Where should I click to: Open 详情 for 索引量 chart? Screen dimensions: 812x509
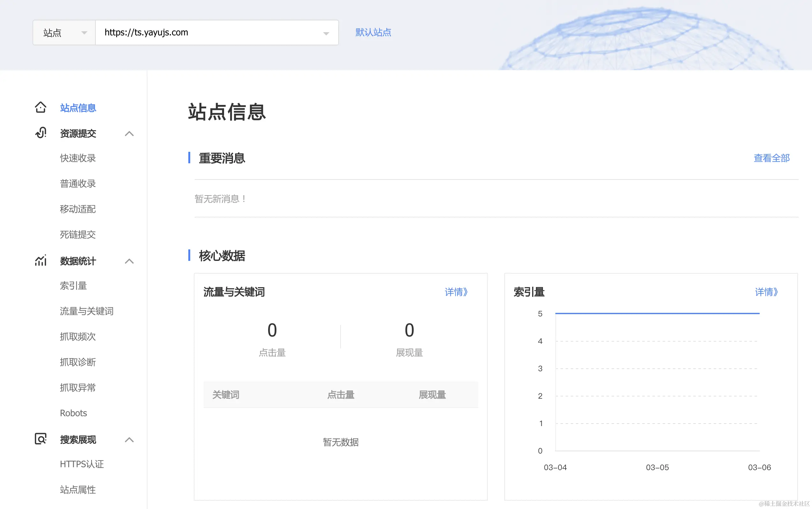[x=766, y=292]
